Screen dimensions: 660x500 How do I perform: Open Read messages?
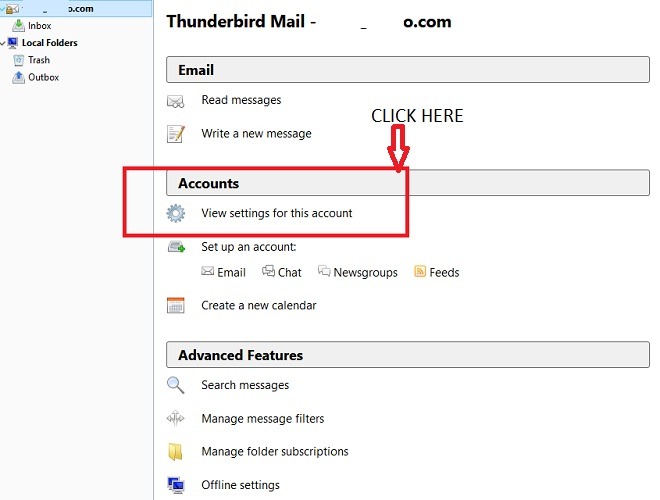pyautogui.click(x=241, y=100)
